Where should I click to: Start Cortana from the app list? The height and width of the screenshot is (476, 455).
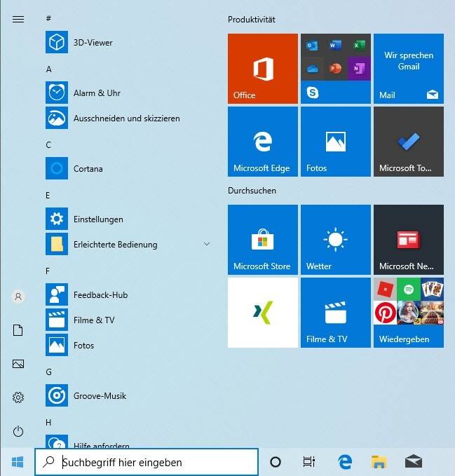pos(88,169)
